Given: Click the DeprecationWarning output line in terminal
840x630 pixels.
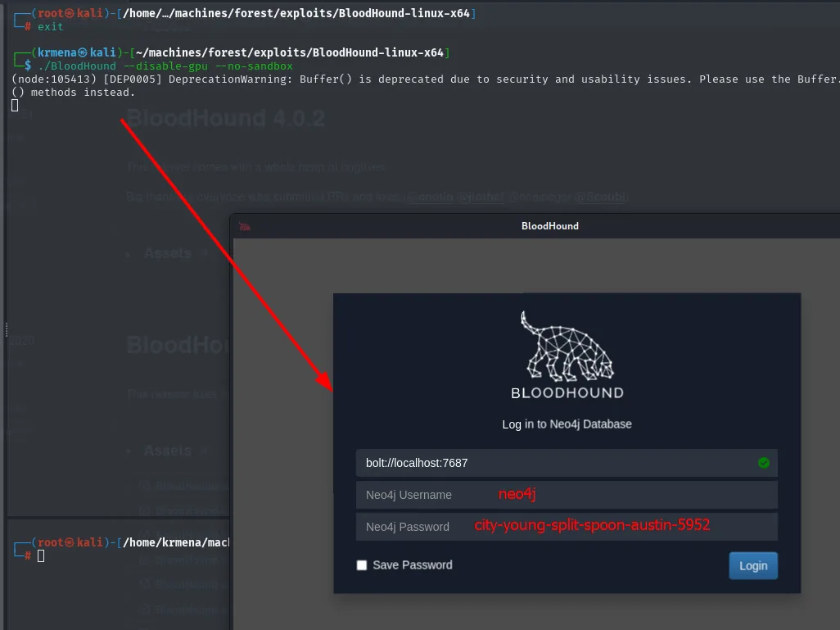Looking at the screenshot, I should click(426, 79).
